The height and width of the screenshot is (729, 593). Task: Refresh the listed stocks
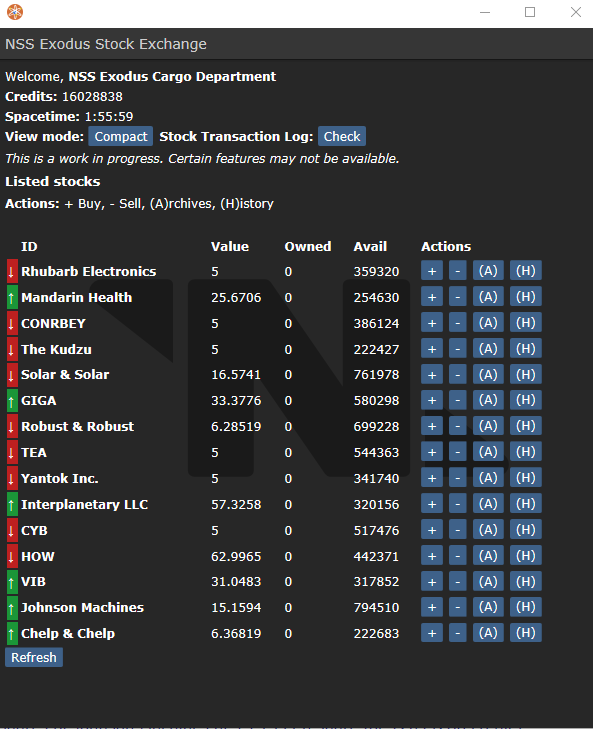33,657
